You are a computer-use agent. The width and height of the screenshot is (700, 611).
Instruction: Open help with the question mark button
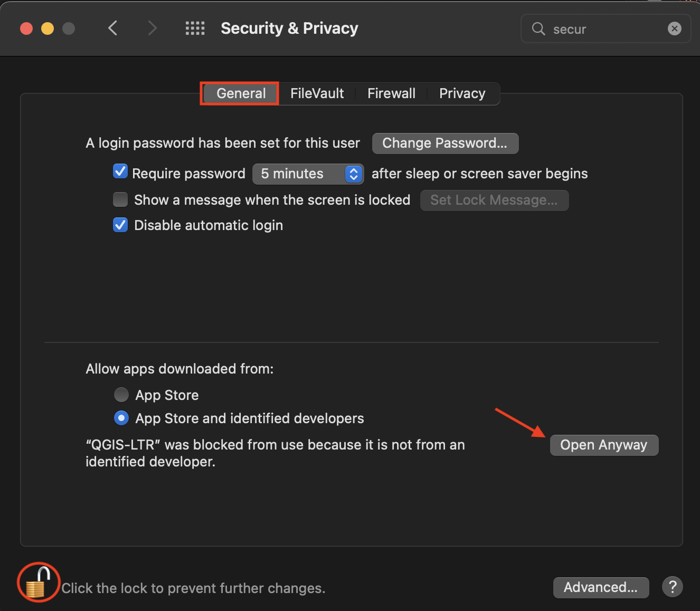point(672,587)
